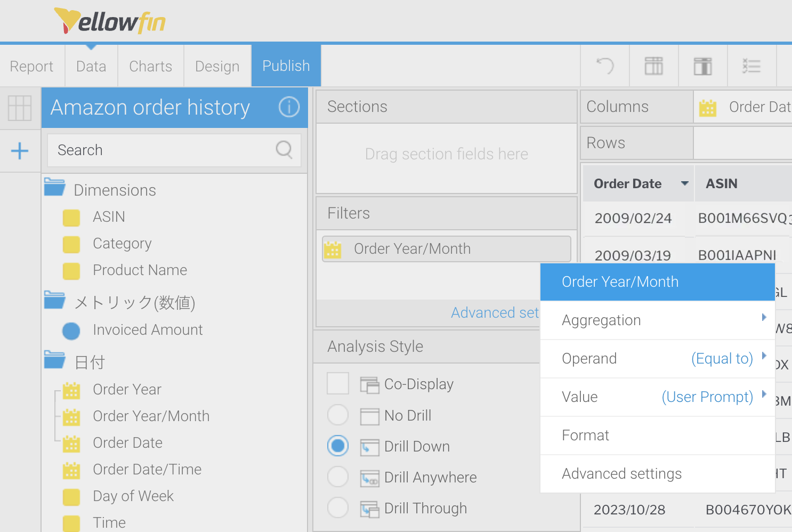Click calendar icon in the Order Year/Month filter

click(x=333, y=249)
